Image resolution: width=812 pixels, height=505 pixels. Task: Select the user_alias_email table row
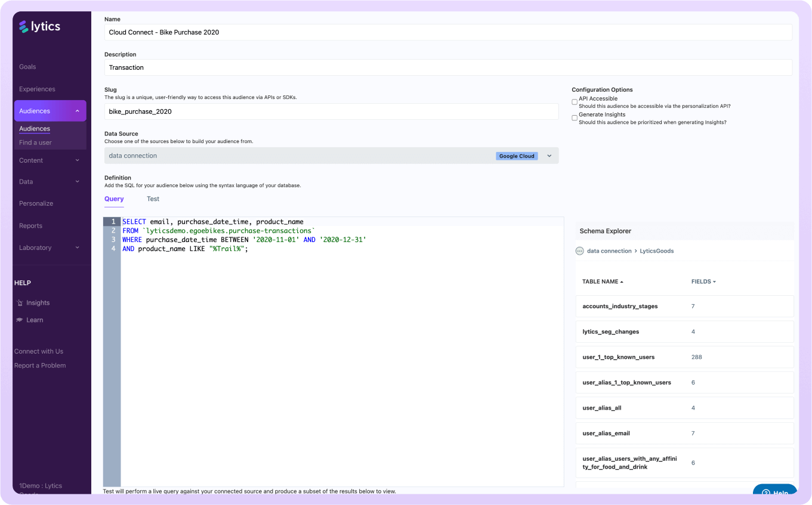(684, 433)
